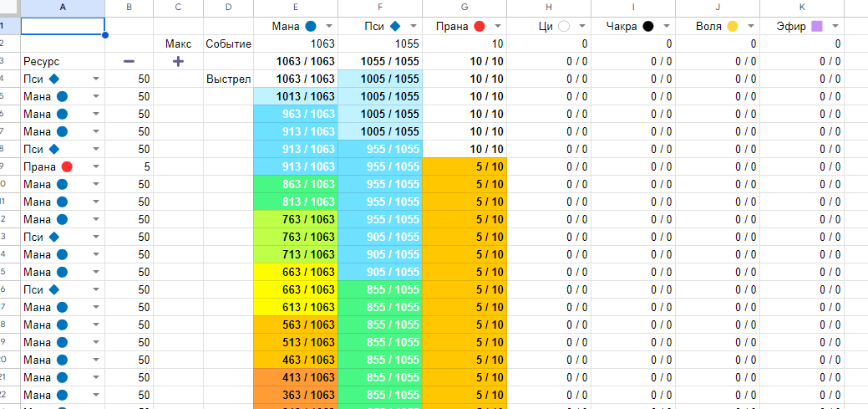Click the black circle icon in the Чакра header chip
868x409 pixels.
coord(648,27)
